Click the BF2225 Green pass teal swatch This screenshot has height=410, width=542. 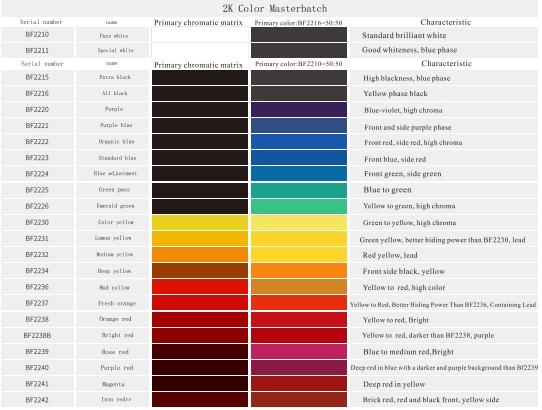(x=299, y=190)
